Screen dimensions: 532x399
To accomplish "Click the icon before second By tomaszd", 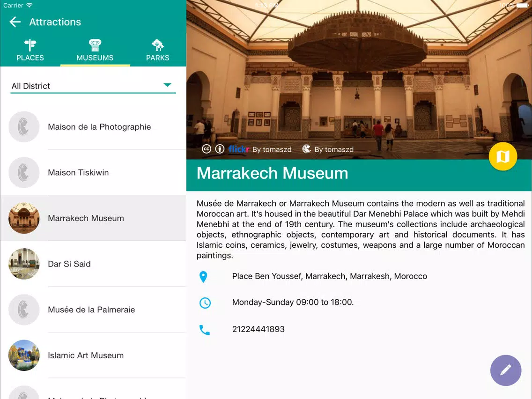I will (x=306, y=149).
